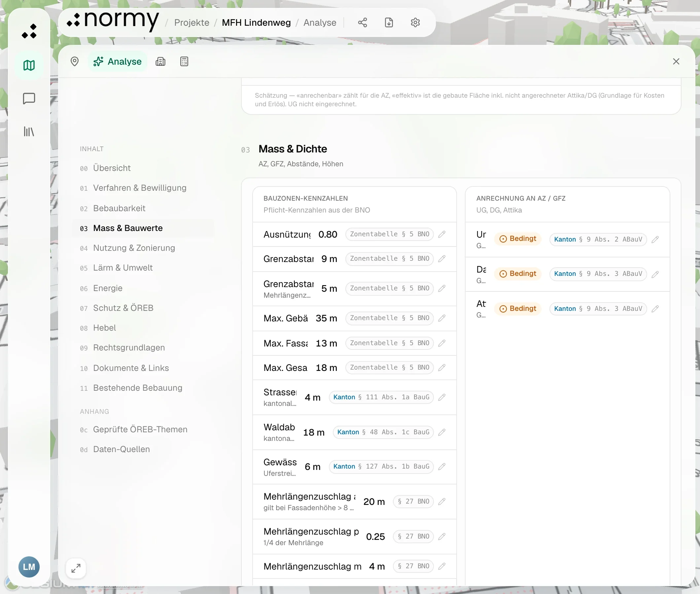
Task: Go to Projekte breadcrumb
Action: tap(192, 22)
